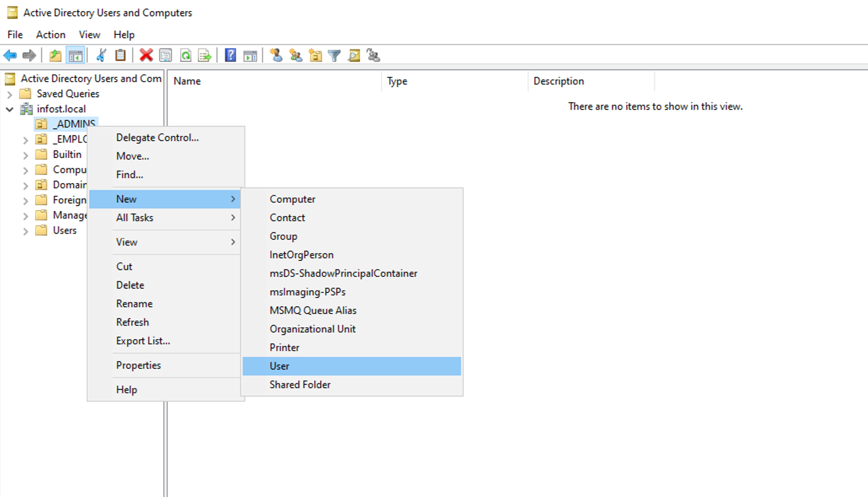Viewport: 868px width, 497px height.
Task: Select Contact in the New submenu
Action: pos(352,217)
